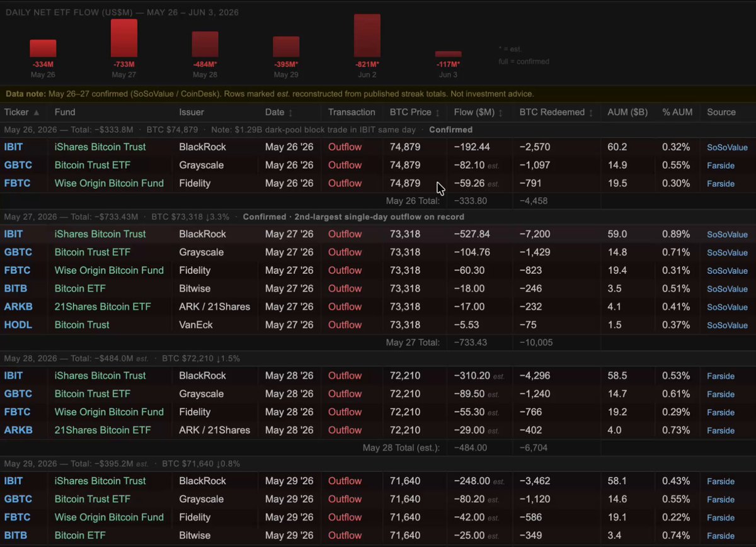Select BTC redeemed total −10,005
This screenshot has width=756, height=547.
(x=535, y=342)
